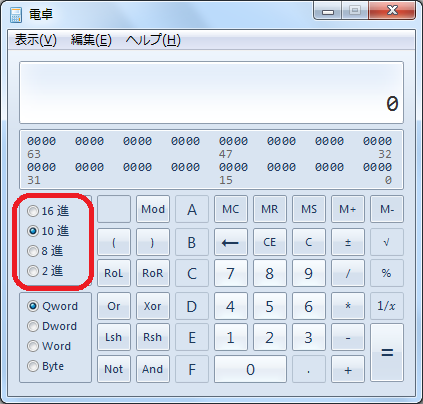
Task: Click the number 8 key
Action: pos(270,273)
